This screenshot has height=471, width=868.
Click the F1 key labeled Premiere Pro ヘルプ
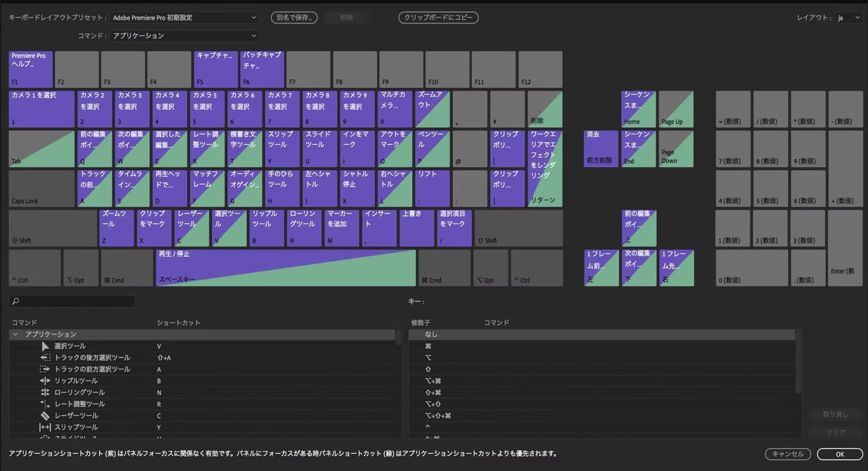(30, 69)
